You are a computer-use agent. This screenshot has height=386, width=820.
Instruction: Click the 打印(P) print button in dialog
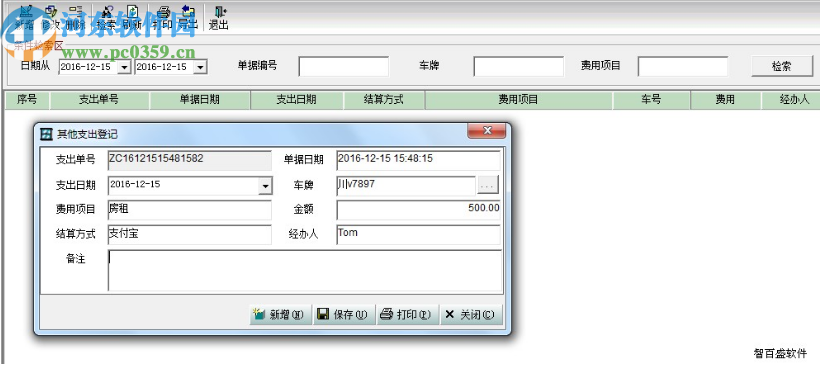point(407,315)
